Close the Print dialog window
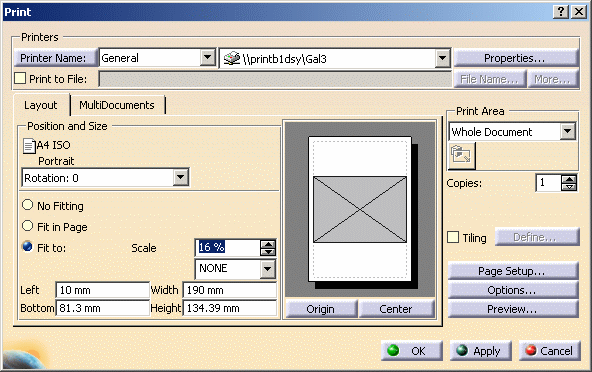Image resolution: width=592 pixels, height=372 pixels. point(579,12)
